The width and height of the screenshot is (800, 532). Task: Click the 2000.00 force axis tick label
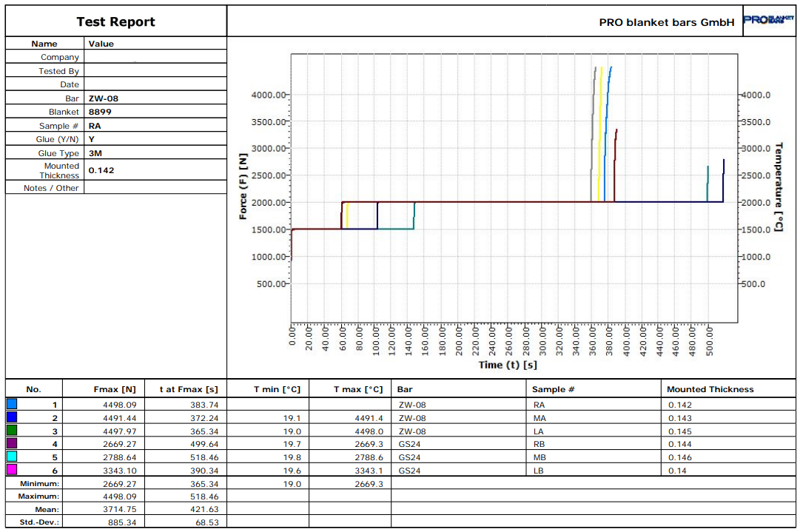pos(269,203)
